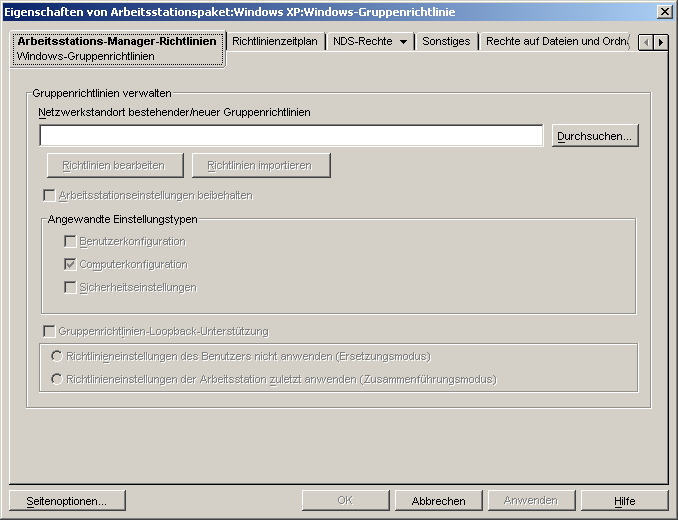Image resolution: width=678 pixels, height=520 pixels.
Task: Click the Angewandte Einstellungstypen group label
Action: [123, 219]
